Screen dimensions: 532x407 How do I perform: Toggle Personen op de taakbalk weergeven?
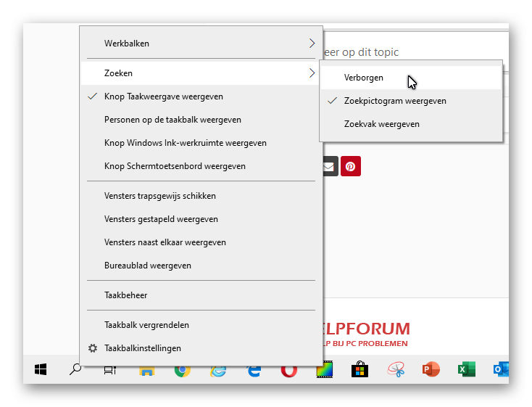pos(201,120)
